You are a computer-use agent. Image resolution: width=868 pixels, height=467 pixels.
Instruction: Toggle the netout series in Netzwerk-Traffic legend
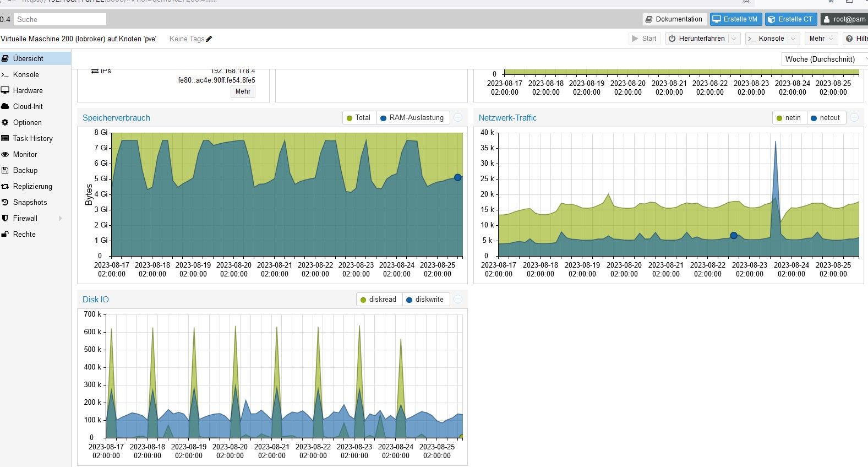pos(825,118)
